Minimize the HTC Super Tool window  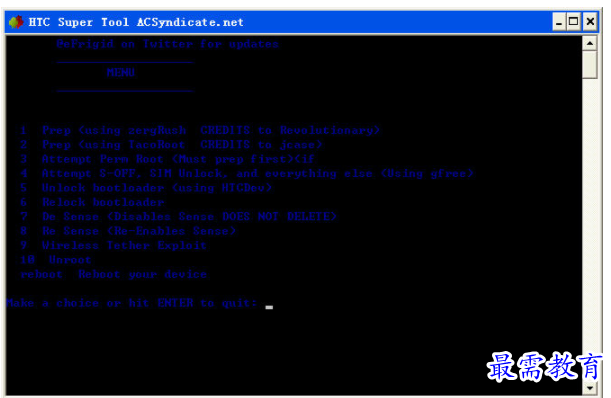[559, 22]
